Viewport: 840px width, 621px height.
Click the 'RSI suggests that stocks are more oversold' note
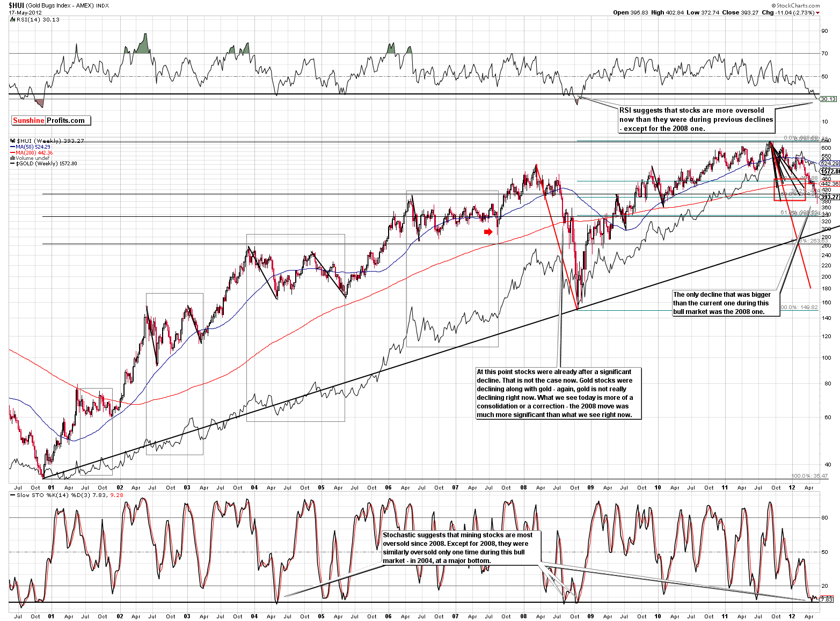pos(697,120)
